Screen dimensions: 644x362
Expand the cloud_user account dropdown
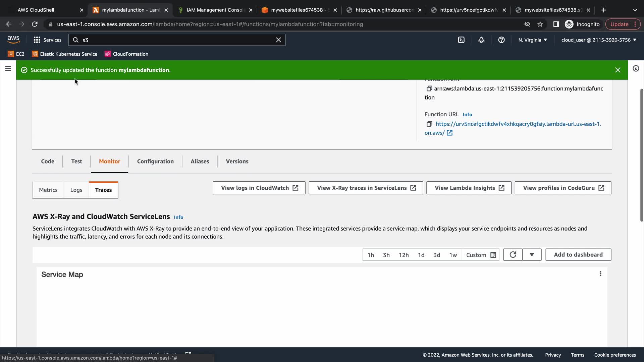coord(599,40)
